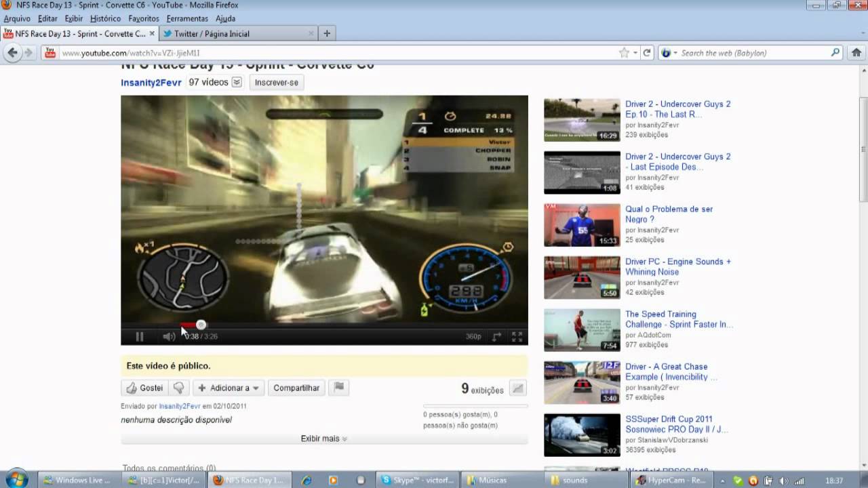Open the Editar menu
Image resolution: width=868 pixels, height=488 pixels.
(x=47, y=18)
